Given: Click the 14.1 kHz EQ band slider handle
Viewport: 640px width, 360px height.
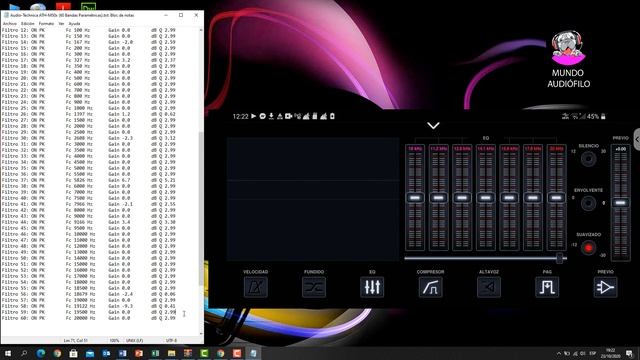Looking at the screenshot, I should click(486, 198).
